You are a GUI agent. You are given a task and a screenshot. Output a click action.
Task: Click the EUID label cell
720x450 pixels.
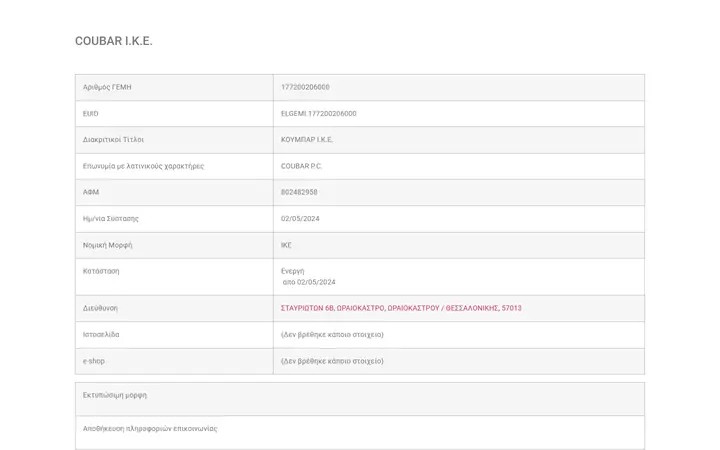click(x=174, y=113)
